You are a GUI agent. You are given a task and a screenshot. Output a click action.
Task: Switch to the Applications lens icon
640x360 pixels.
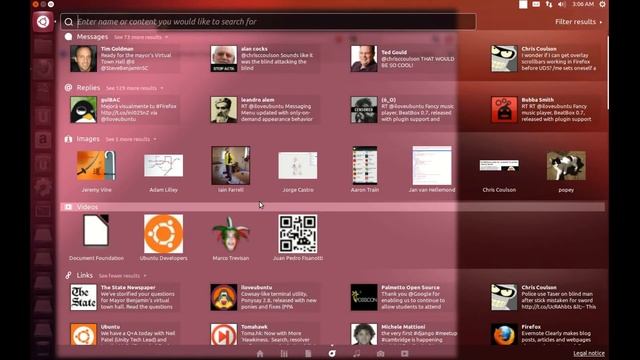(x=284, y=353)
